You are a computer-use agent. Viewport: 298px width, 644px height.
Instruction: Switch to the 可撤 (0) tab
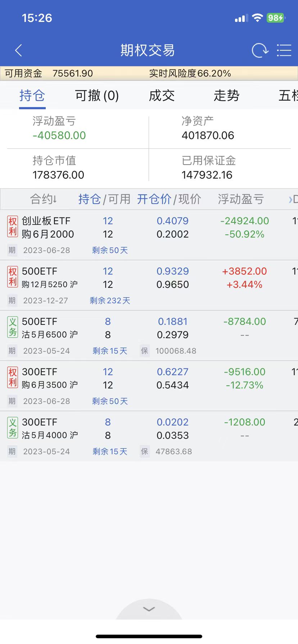pyautogui.click(x=97, y=96)
